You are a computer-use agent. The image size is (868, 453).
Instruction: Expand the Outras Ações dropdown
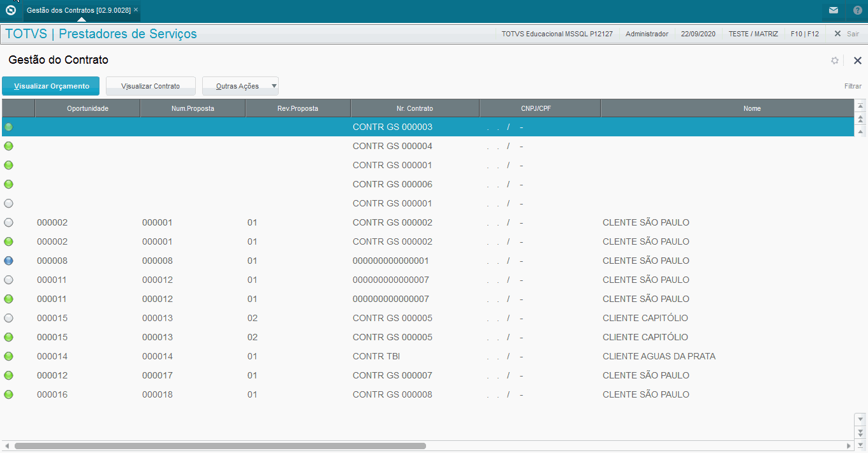click(x=240, y=86)
